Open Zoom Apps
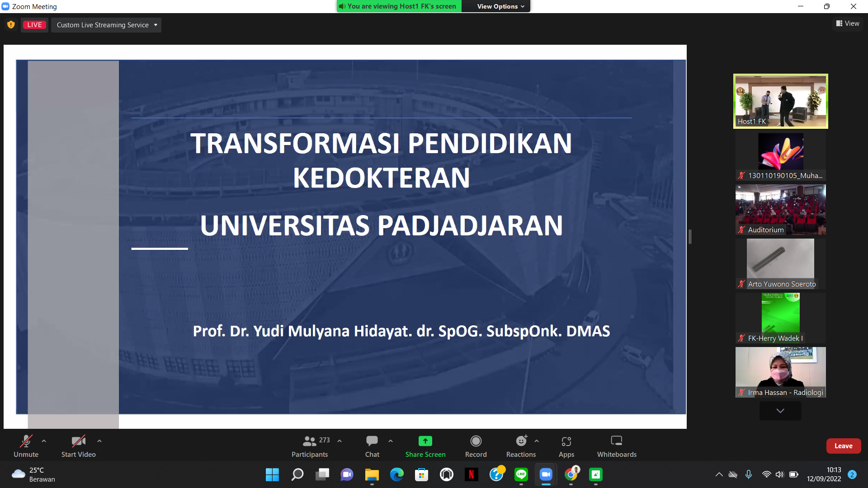 pos(566,446)
